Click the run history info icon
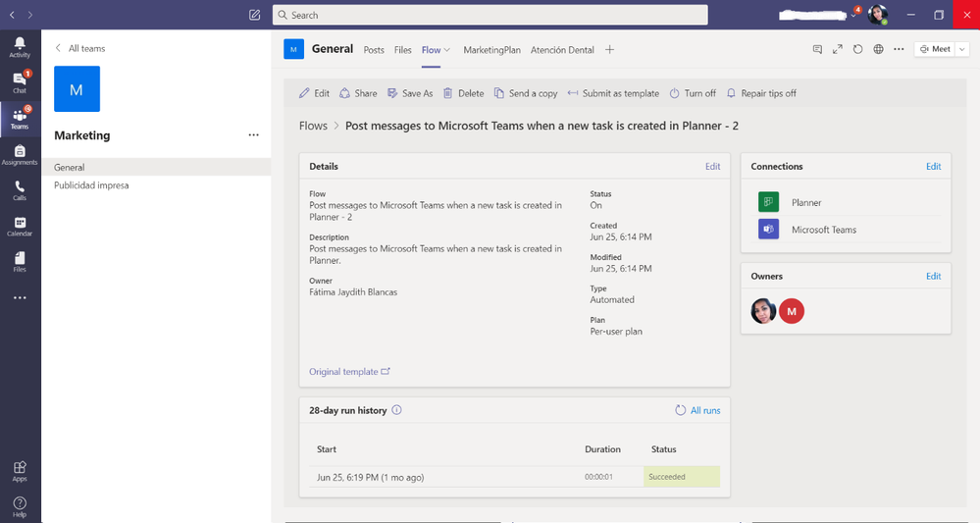The width and height of the screenshot is (980, 523). click(396, 410)
